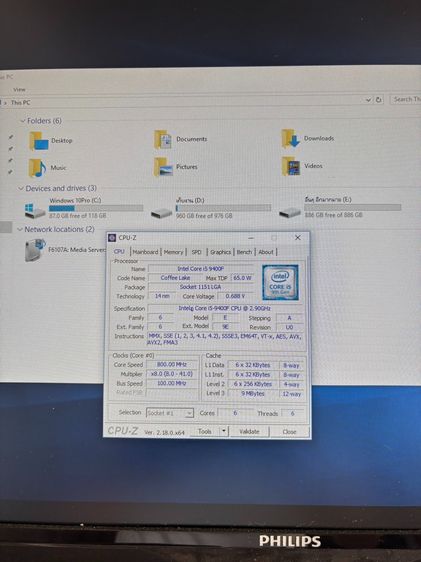Click the Explorer search box
Screen dimensions: 421x562
[406, 99]
